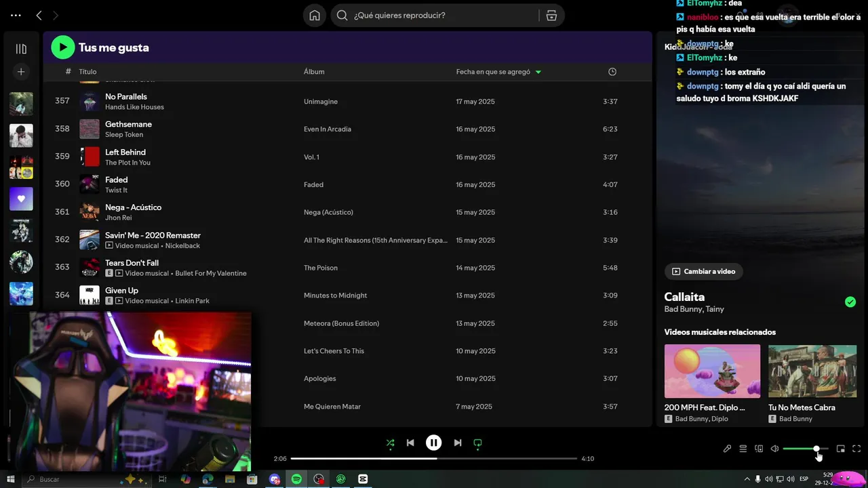Image resolution: width=868 pixels, height=488 pixels.
Task: Select the song 'Given Up'
Action: tap(121, 290)
